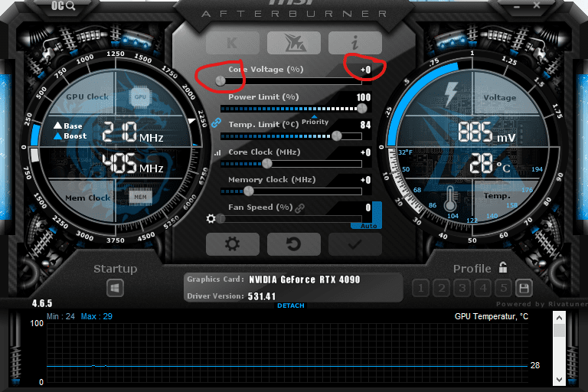The width and height of the screenshot is (588, 392).
Task: Click the 405 MHz memory clock readout
Action: coord(132,164)
